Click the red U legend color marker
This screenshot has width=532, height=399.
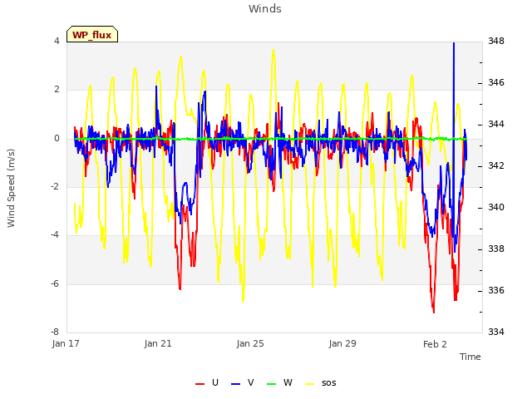[199, 384]
